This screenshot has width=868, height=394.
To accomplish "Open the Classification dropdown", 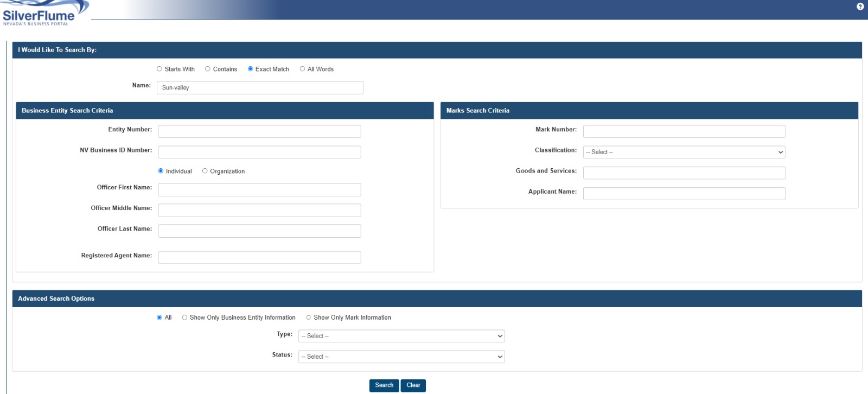I will pos(684,152).
